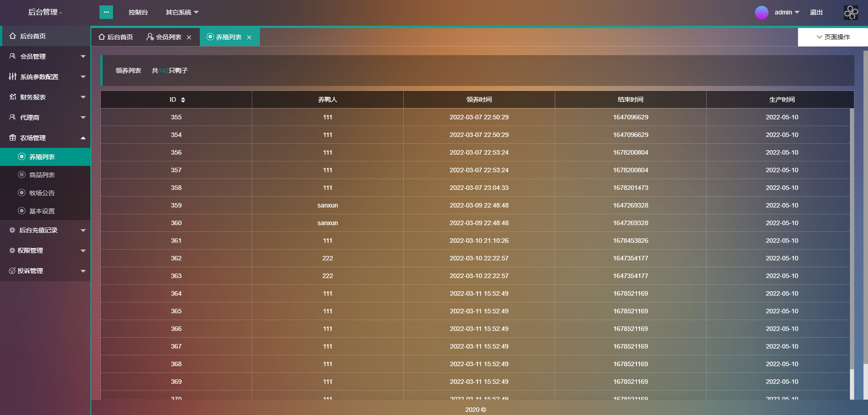
Task: Close the 养殖列表 tab
Action: tap(249, 38)
